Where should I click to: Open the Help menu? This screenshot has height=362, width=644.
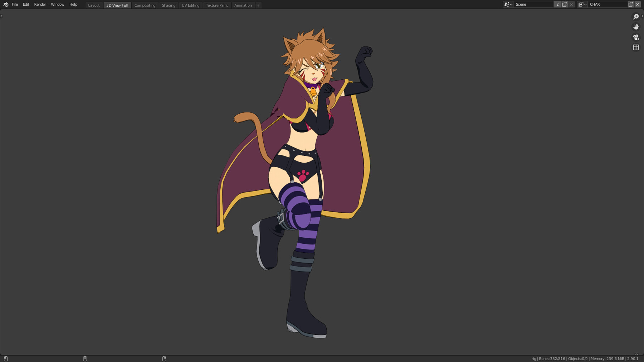pyautogui.click(x=73, y=4)
